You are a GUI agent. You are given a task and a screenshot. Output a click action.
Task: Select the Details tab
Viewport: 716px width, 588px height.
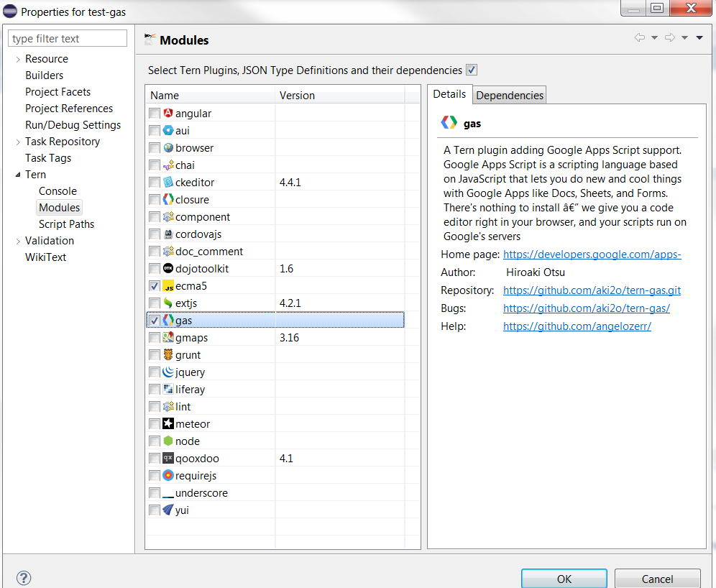(449, 93)
